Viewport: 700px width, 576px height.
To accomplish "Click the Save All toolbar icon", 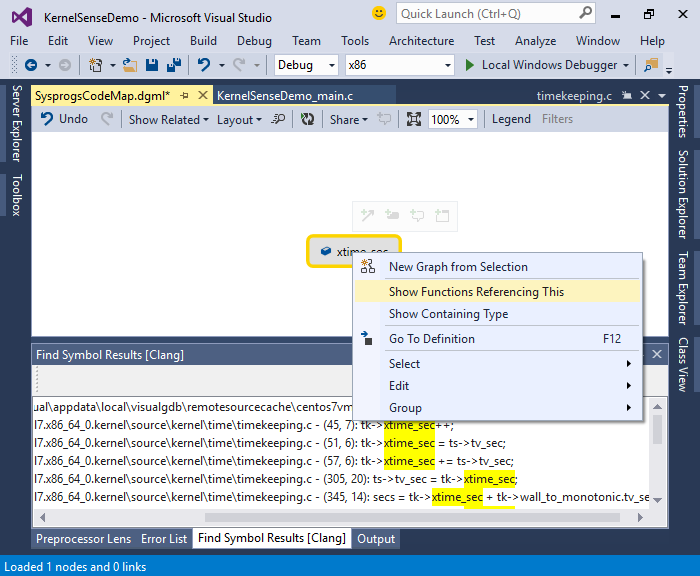I will [174, 65].
